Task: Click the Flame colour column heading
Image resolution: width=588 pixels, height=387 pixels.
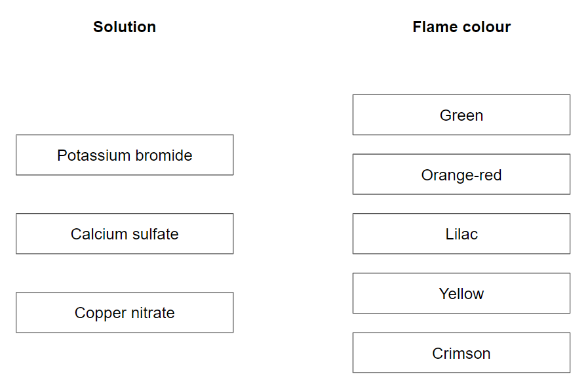Action: (461, 27)
